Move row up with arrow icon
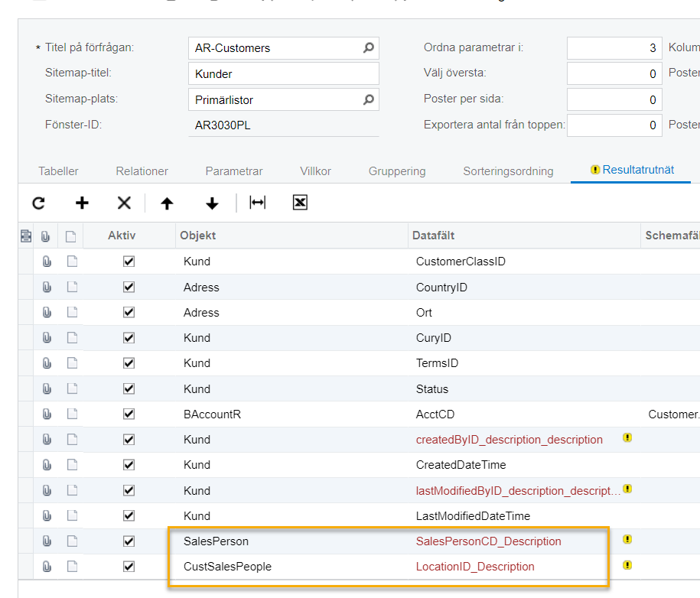Viewport: 700px width, 598px height. pyautogui.click(x=167, y=203)
